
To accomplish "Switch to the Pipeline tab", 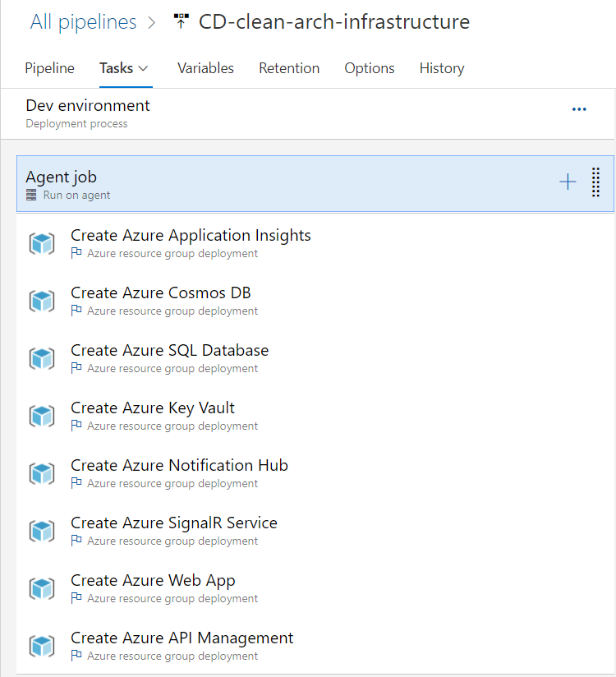I will pos(49,68).
